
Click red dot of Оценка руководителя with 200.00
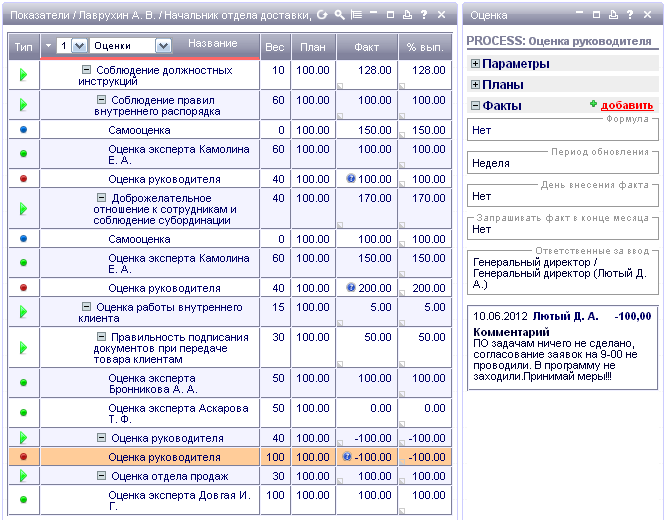[23, 288]
